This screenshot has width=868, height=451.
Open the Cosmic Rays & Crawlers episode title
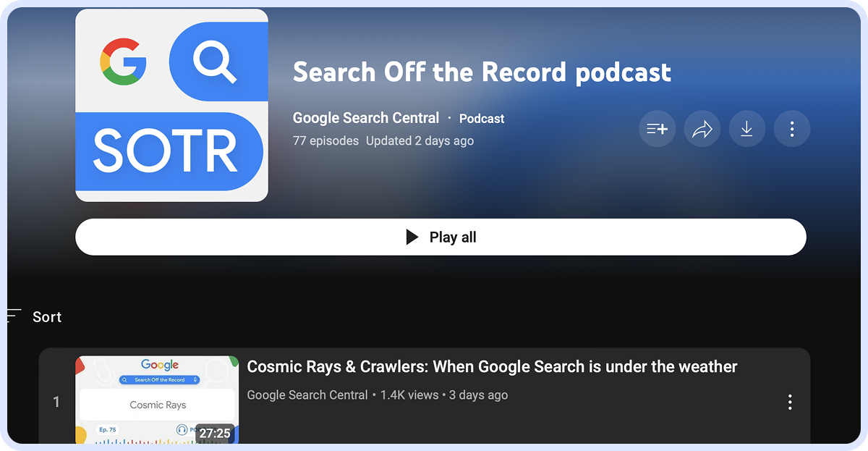click(492, 367)
